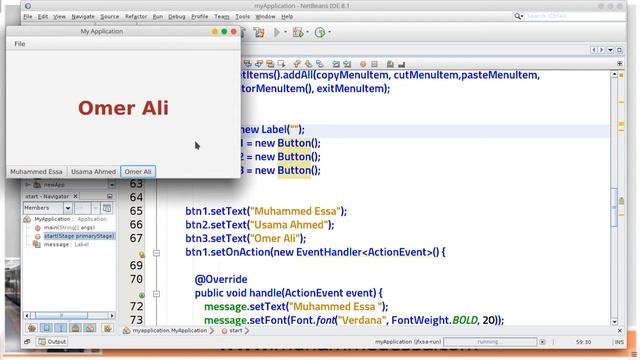The width and height of the screenshot is (640, 360).
Task: Click the red Start Macro Recording icon
Action: click(363, 64)
